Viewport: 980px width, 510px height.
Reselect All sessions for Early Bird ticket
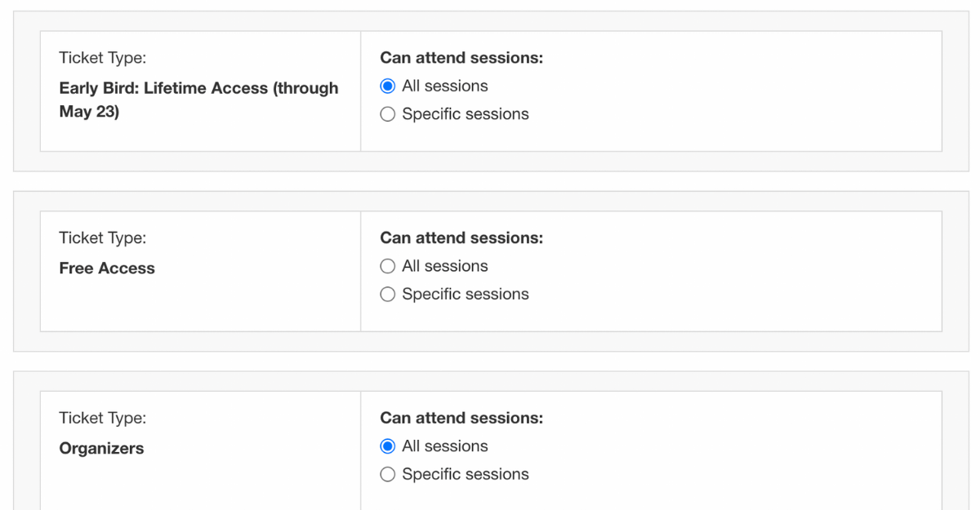pos(387,86)
